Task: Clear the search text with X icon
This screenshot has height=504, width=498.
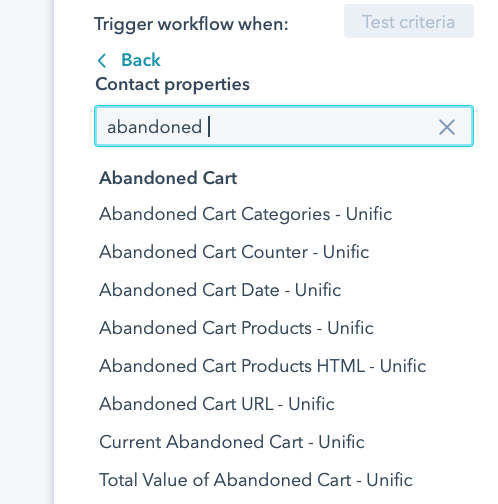Action: click(447, 127)
